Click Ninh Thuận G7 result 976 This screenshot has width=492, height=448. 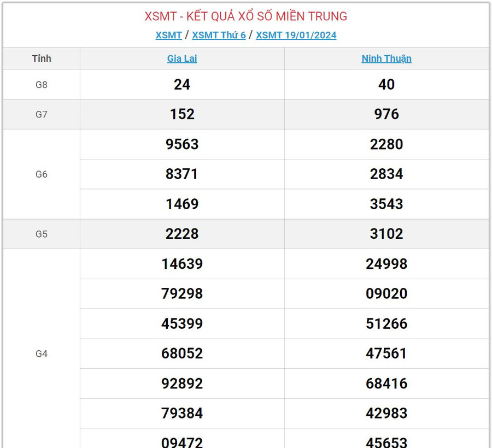(x=386, y=114)
